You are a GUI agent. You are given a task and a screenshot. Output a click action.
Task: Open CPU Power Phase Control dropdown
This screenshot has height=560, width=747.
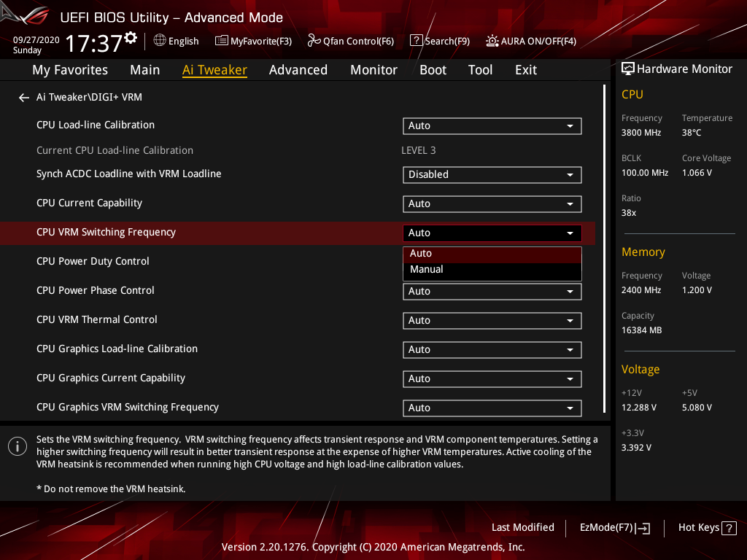point(492,292)
